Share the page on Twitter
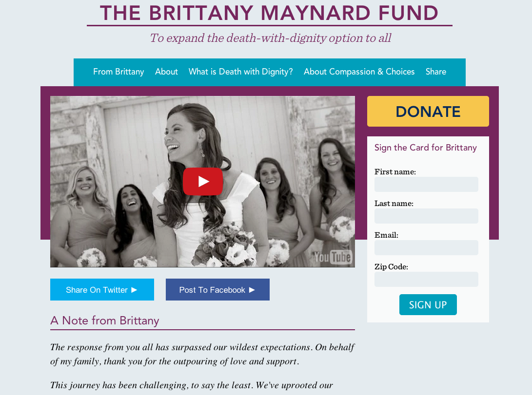 (x=102, y=290)
